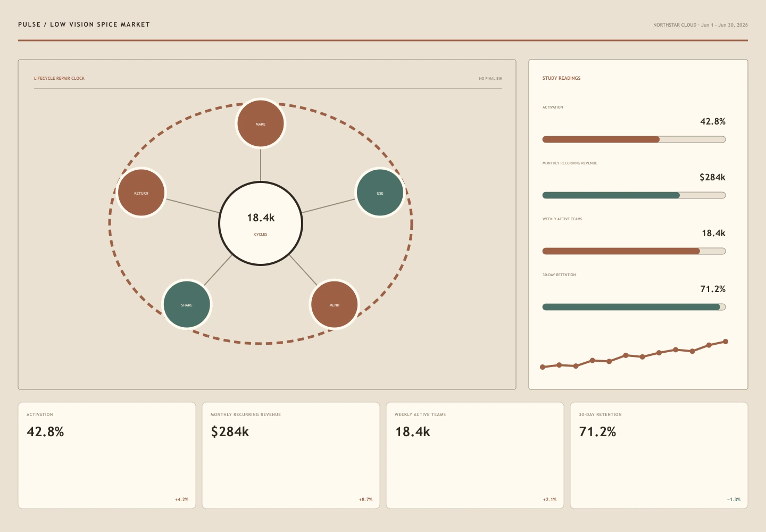Click the 71.2% value in Study Readings
766x532 pixels.
coord(713,289)
